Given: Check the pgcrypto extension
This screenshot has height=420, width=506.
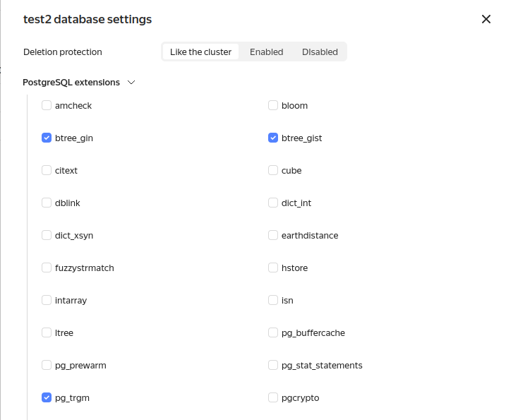Looking at the screenshot, I should 273,397.
